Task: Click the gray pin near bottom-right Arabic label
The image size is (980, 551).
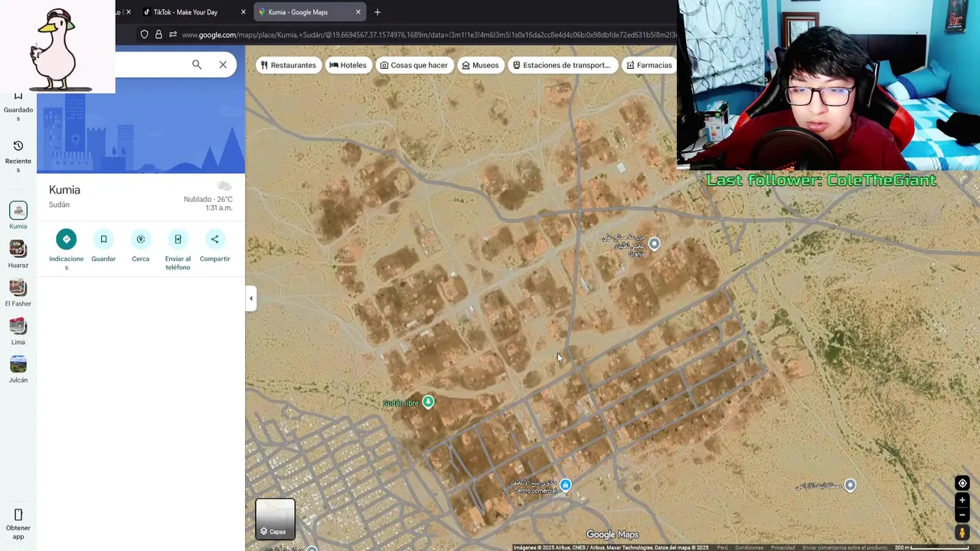Action: (850, 485)
